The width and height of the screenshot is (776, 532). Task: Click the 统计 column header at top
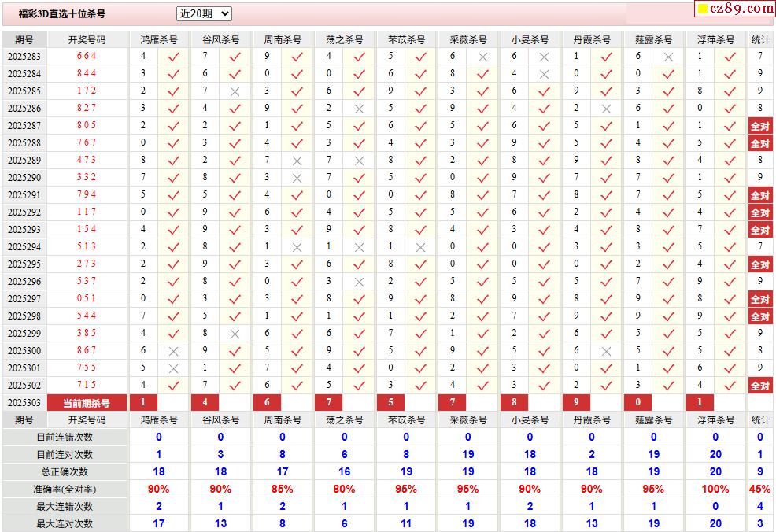click(x=760, y=39)
